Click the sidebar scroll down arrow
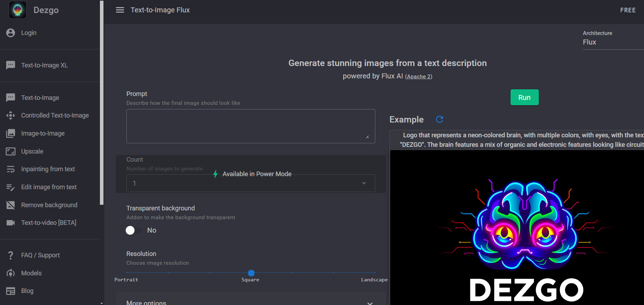 (x=102, y=303)
